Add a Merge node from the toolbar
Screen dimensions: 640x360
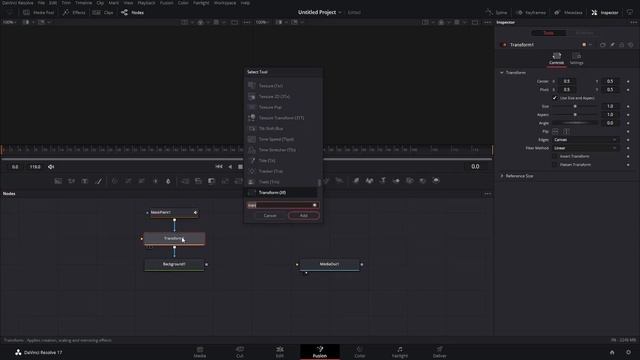pos(185,181)
